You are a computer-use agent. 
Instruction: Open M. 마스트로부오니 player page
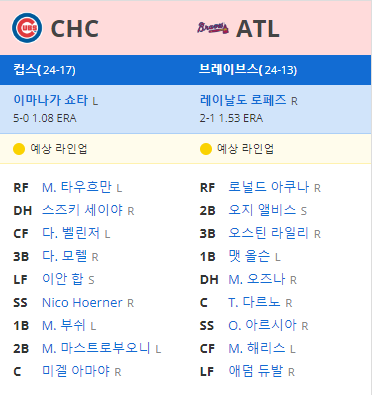click(x=96, y=348)
